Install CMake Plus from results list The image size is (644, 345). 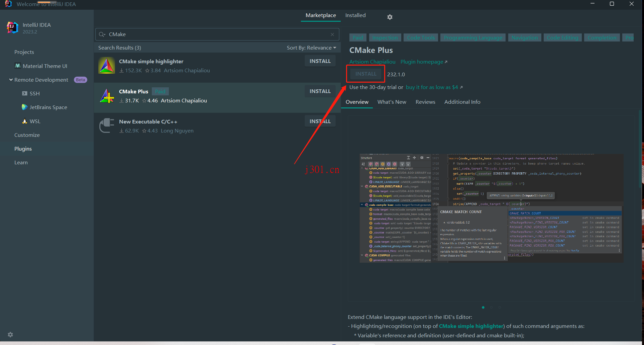320,91
